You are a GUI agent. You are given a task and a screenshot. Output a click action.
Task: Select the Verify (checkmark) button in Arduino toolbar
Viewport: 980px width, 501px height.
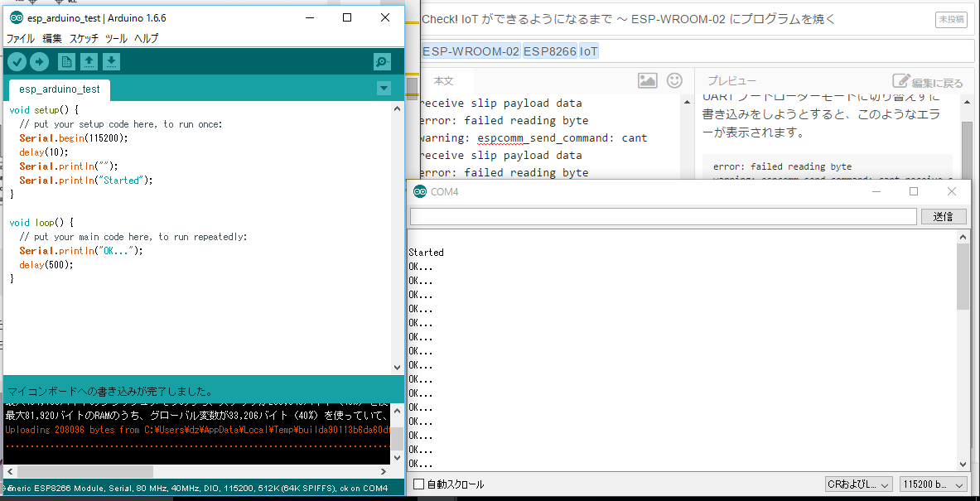pos(17,60)
